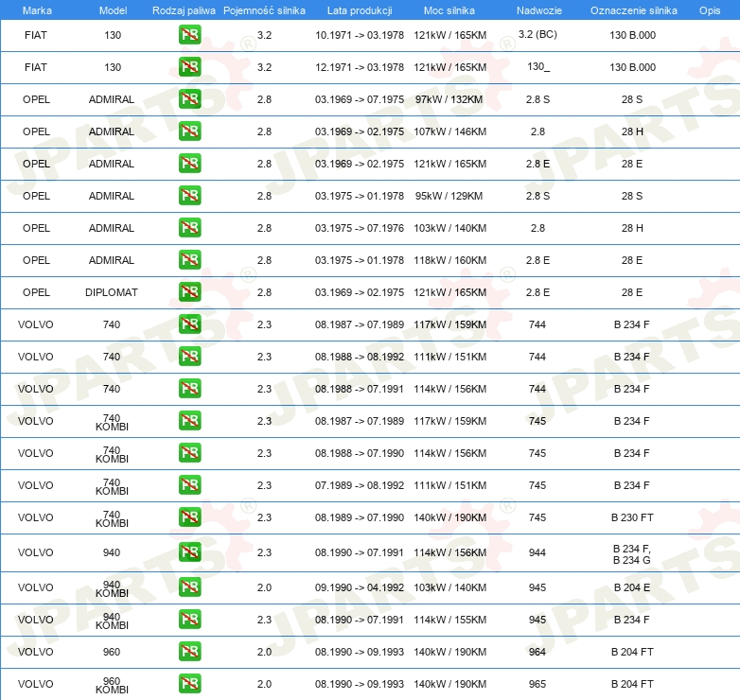Image resolution: width=740 pixels, height=700 pixels.
Task: Click the fuel icon in the Opel Admiral 95kW row
Action: coord(189,196)
